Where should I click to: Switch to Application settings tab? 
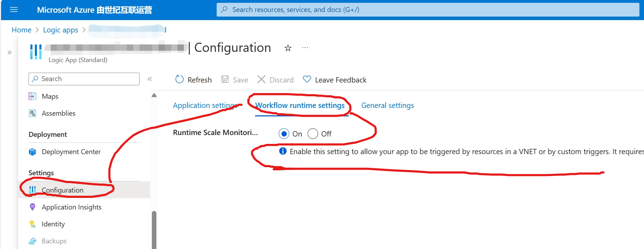(x=204, y=105)
